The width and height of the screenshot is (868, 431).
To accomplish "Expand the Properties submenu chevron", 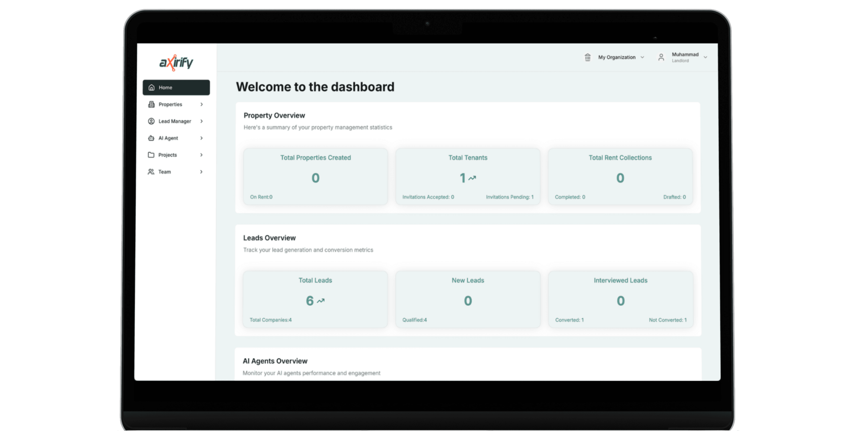I will (201, 104).
